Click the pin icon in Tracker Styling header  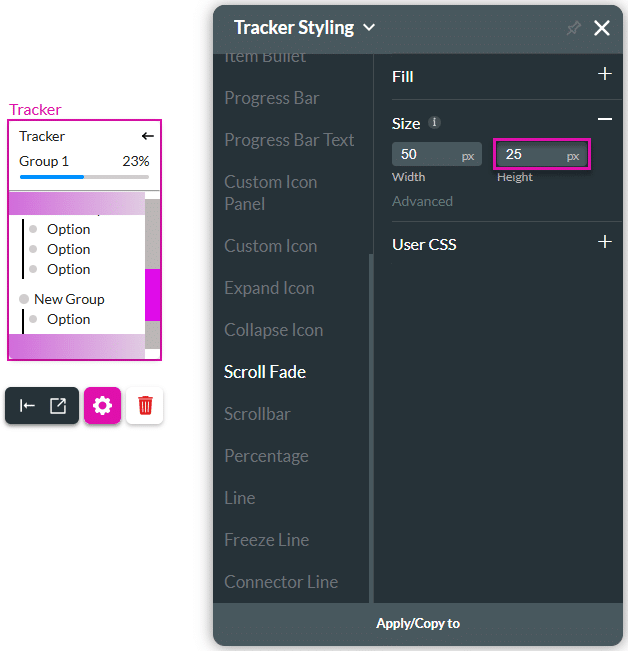(573, 28)
